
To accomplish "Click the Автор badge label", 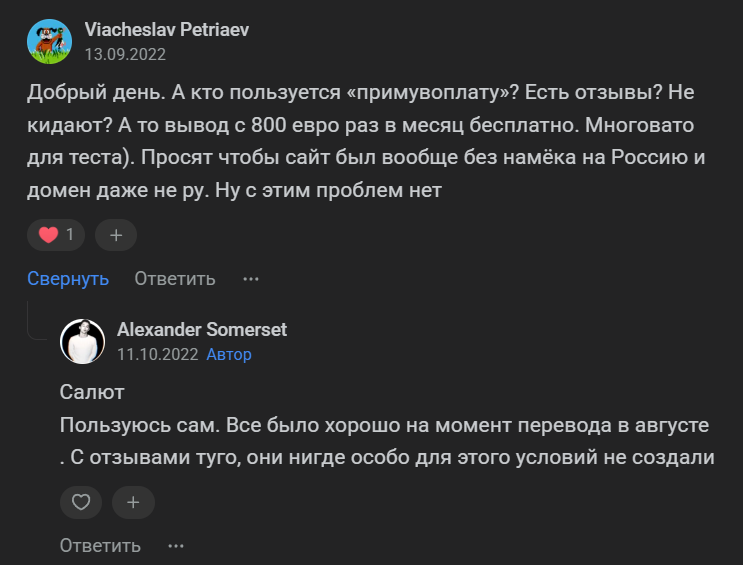I will [x=229, y=354].
